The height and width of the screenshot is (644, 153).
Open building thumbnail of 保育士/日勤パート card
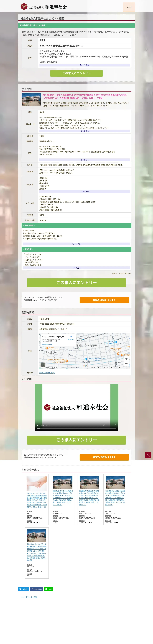point(89,483)
